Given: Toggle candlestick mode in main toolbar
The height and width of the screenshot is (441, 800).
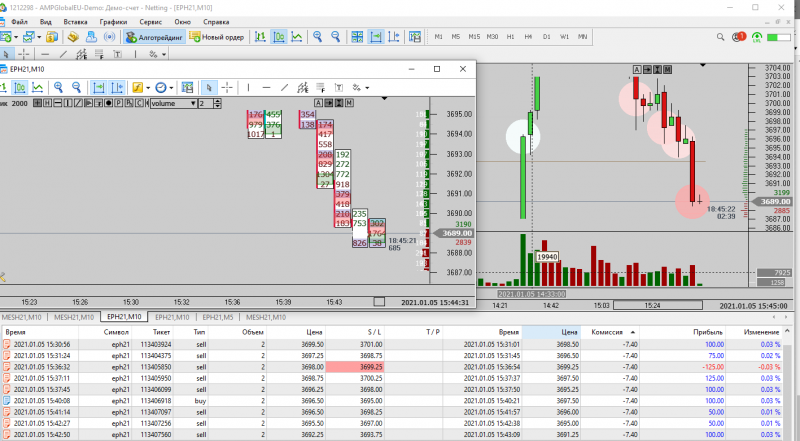Looking at the screenshot, I should coord(279,37).
